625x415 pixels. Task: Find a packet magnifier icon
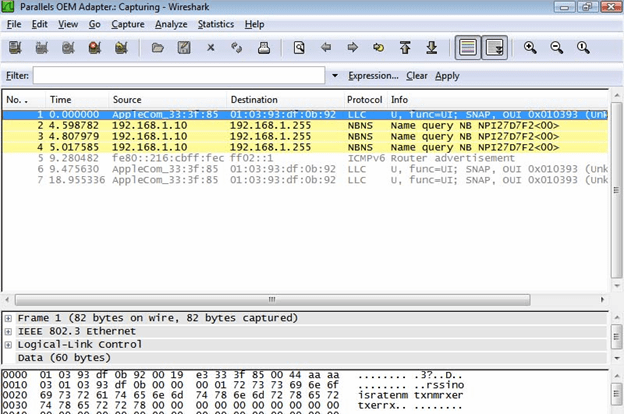tap(299, 48)
